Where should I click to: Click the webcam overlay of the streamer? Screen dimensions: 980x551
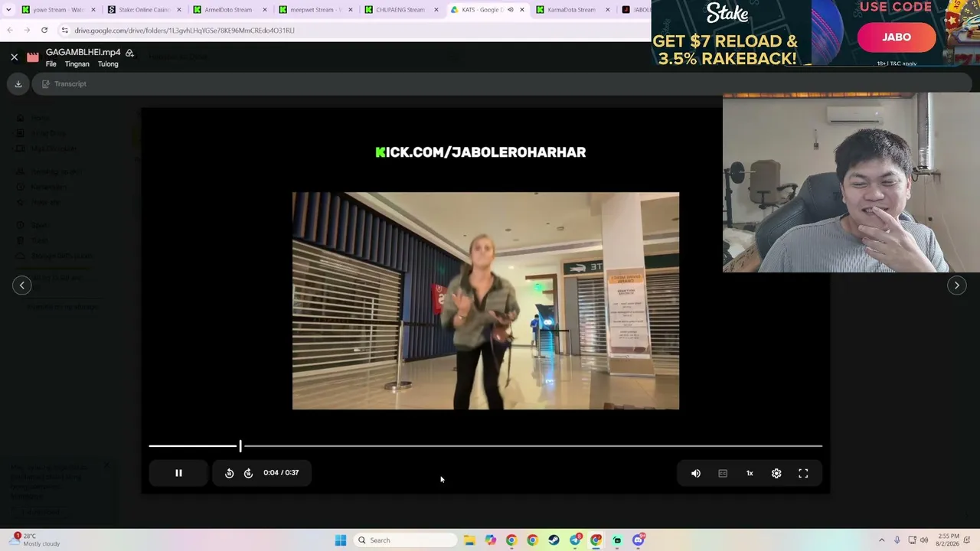(851, 182)
